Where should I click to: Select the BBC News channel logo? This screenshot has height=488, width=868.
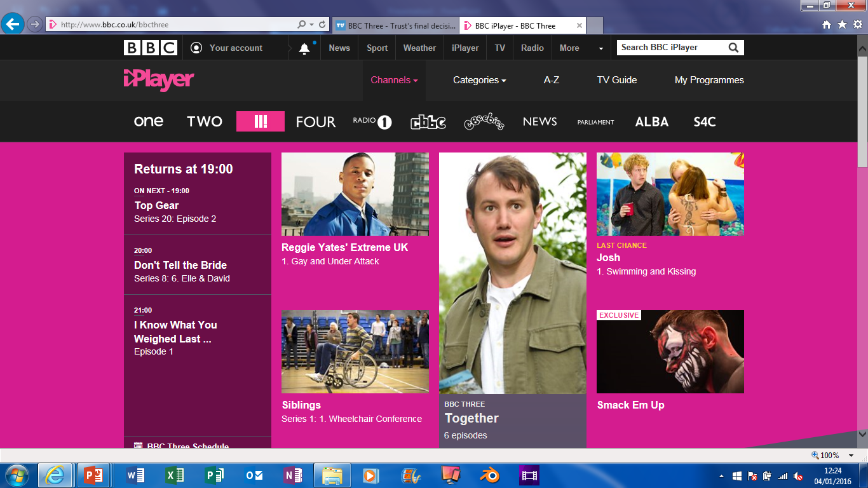540,121
